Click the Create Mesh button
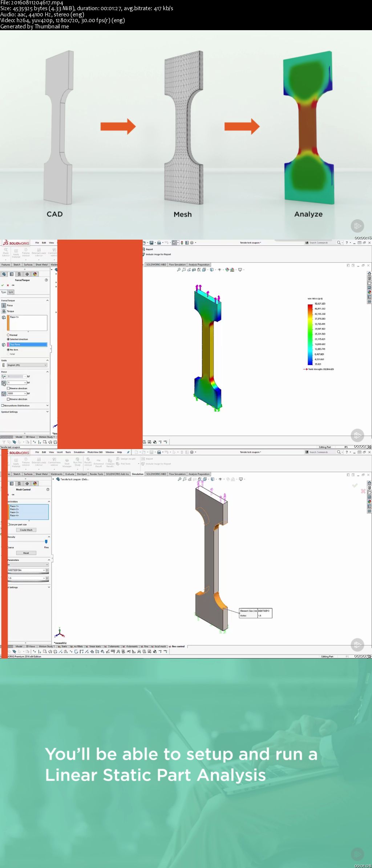 point(26,530)
